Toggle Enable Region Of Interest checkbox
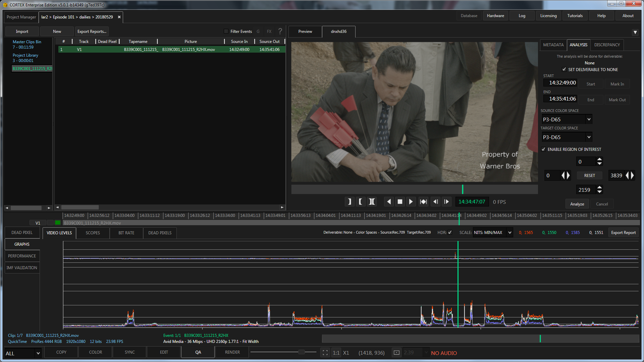This screenshot has width=644, height=362. coord(543,149)
